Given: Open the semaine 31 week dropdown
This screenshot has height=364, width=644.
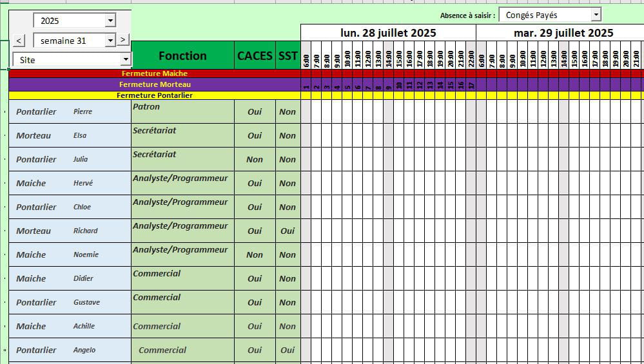Looking at the screenshot, I should pyautogui.click(x=110, y=40).
